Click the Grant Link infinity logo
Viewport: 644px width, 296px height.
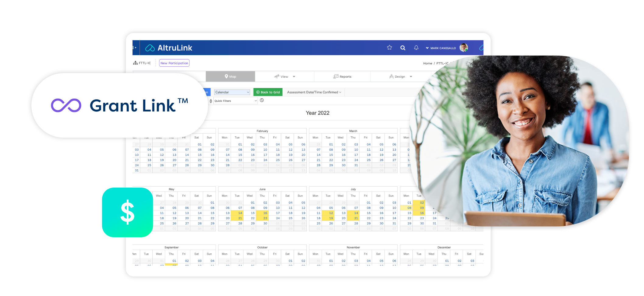(66, 105)
